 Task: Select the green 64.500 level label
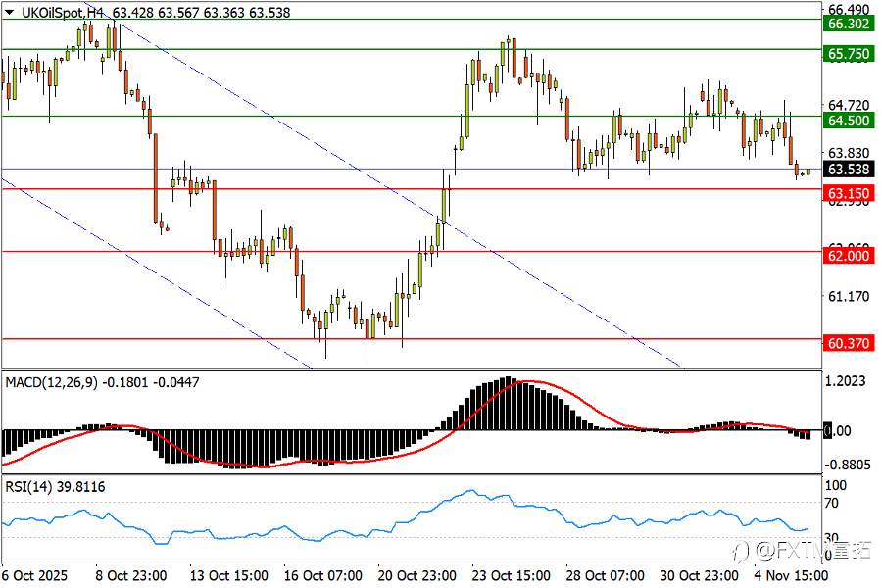click(849, 121)
